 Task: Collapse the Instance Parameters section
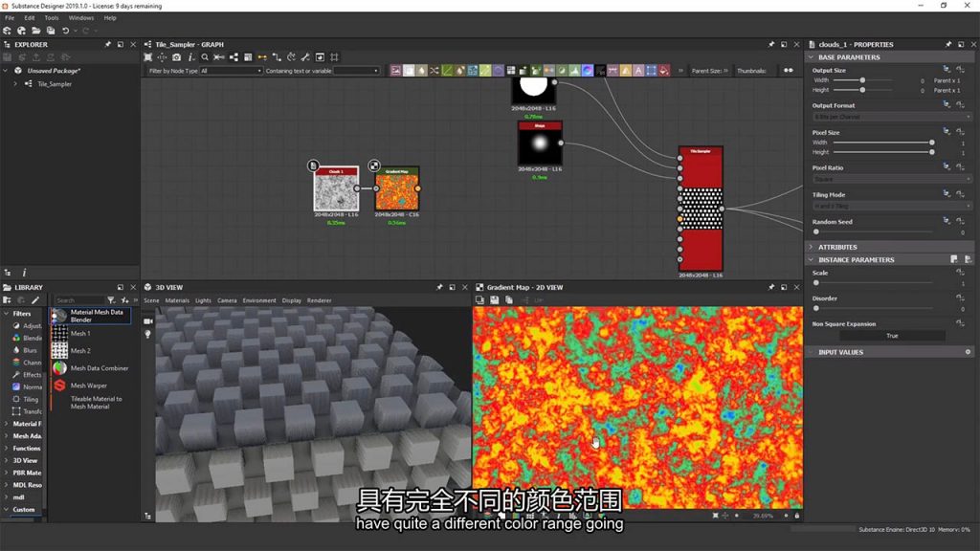(x=811, y=260)
